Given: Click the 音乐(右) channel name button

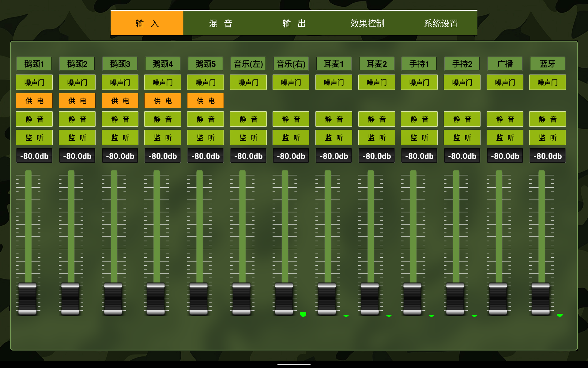Looking at the screenshot, I should coord(291,64).
